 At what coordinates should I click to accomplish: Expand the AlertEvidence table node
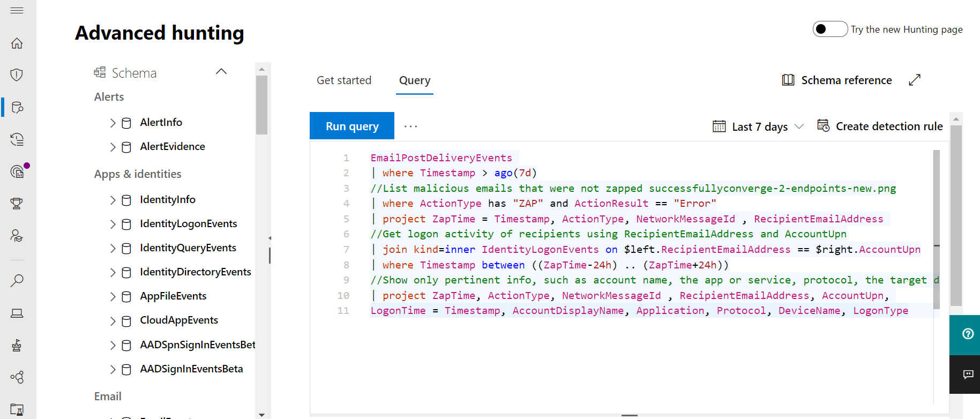click(113, 147)
